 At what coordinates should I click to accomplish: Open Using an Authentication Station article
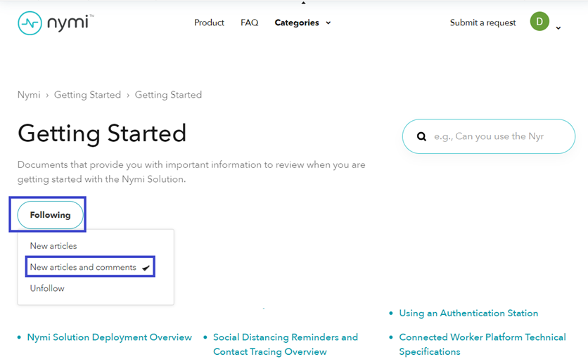(x=468, y=313)
